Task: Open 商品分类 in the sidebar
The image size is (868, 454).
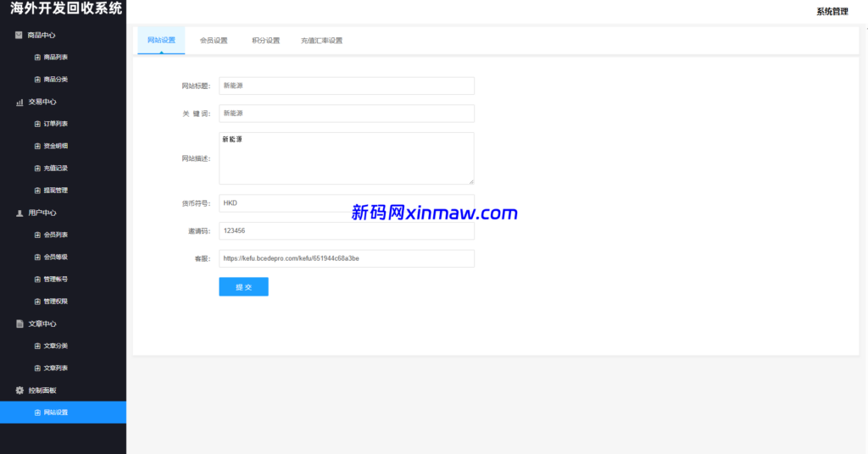Action: pyautogui.click(x=56, y=80)
